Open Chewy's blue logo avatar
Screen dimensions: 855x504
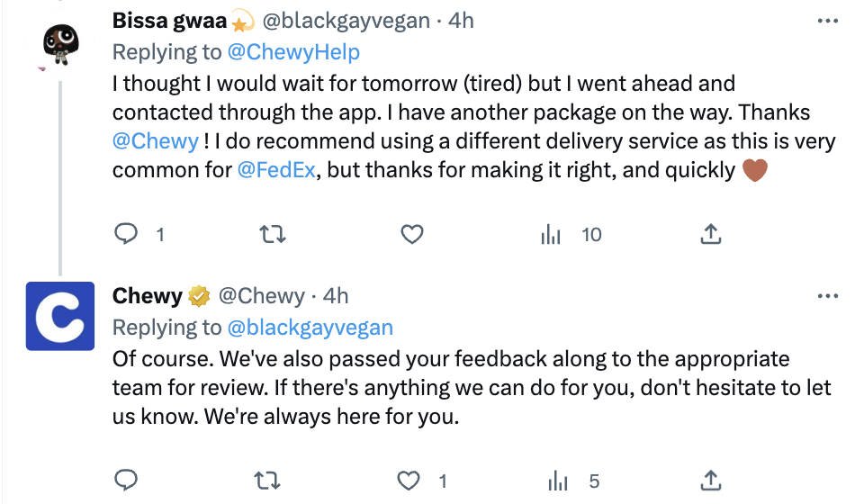click(x=60, y=316)
